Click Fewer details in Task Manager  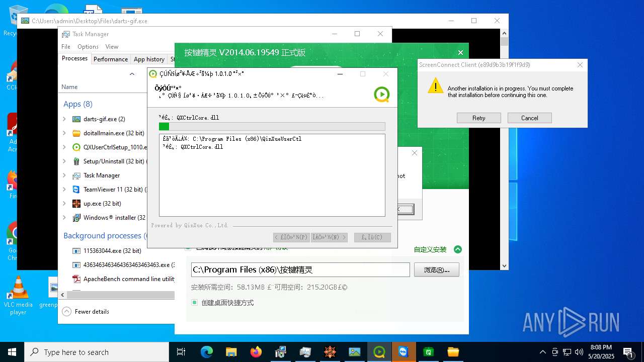click(x=86, y=312)
